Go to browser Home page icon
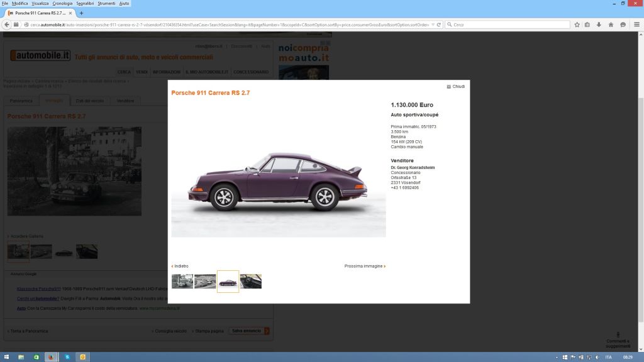644x362 pixels. [611, 25]
